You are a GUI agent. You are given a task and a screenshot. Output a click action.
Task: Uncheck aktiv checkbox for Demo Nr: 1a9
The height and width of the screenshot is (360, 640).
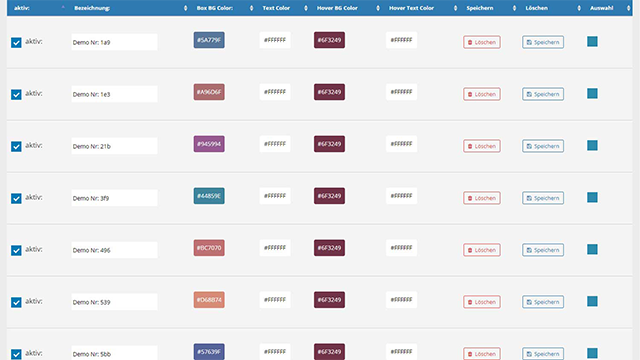[x=16, y=42]
